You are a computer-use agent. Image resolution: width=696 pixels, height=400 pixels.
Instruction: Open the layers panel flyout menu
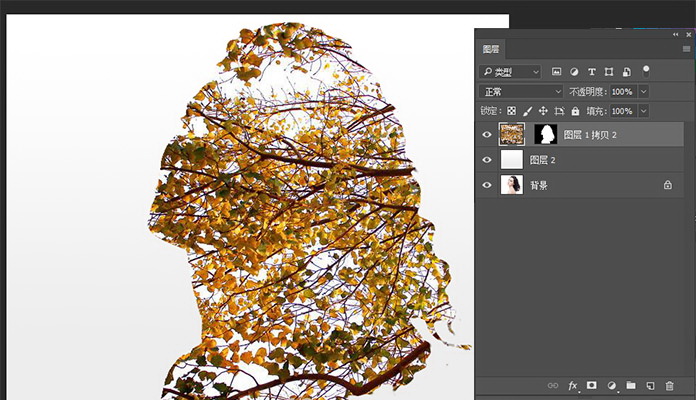[686, 48]
